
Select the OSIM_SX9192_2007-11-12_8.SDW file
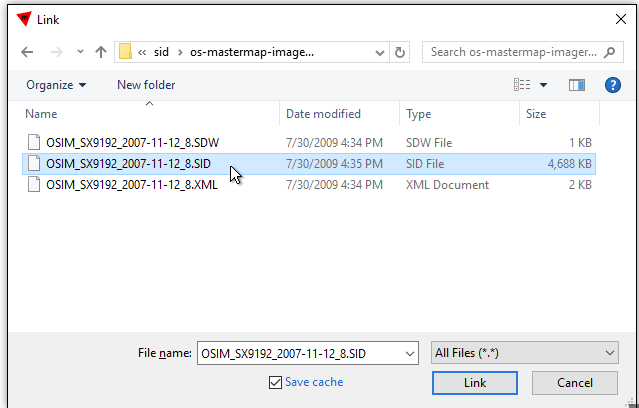click(x=132, y=142)
